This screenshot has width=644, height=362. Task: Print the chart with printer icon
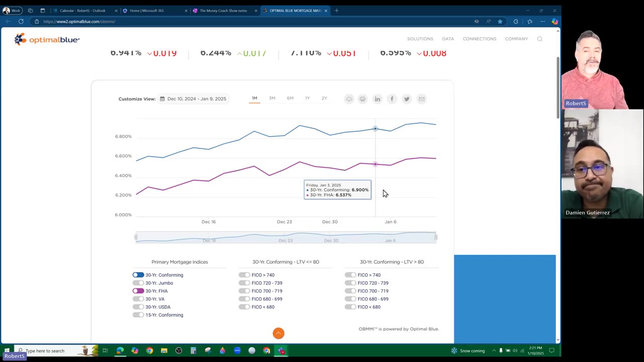click(362, 99)
